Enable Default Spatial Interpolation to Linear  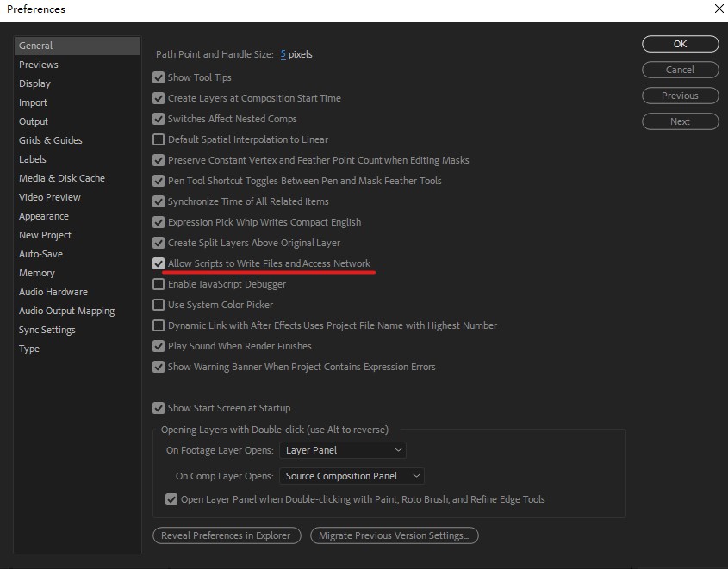pyautogui.click(x=159, y=139)
